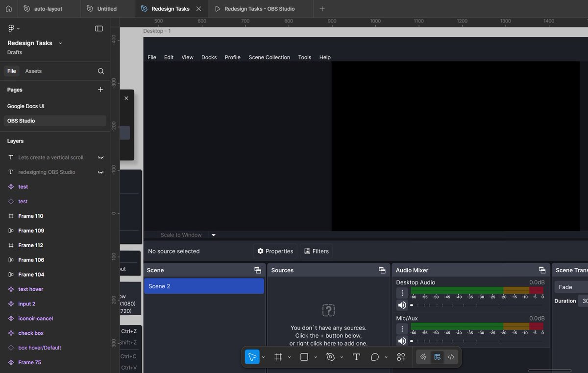Open the Docks menu in OBS mockup
The height and width of the screenshot is (373, 588).
pyautogui.click(x=209, y=57)
